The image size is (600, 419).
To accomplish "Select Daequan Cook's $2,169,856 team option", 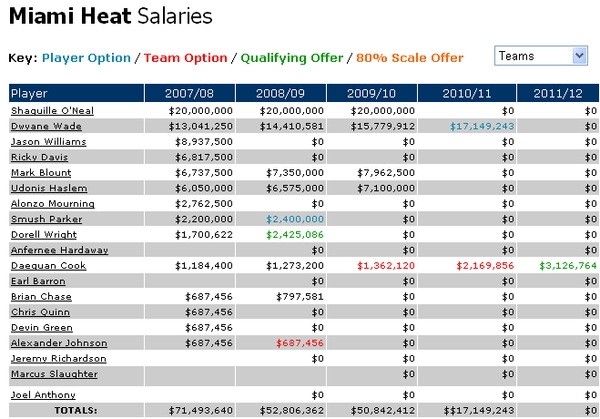I will [x=485, y=266].
